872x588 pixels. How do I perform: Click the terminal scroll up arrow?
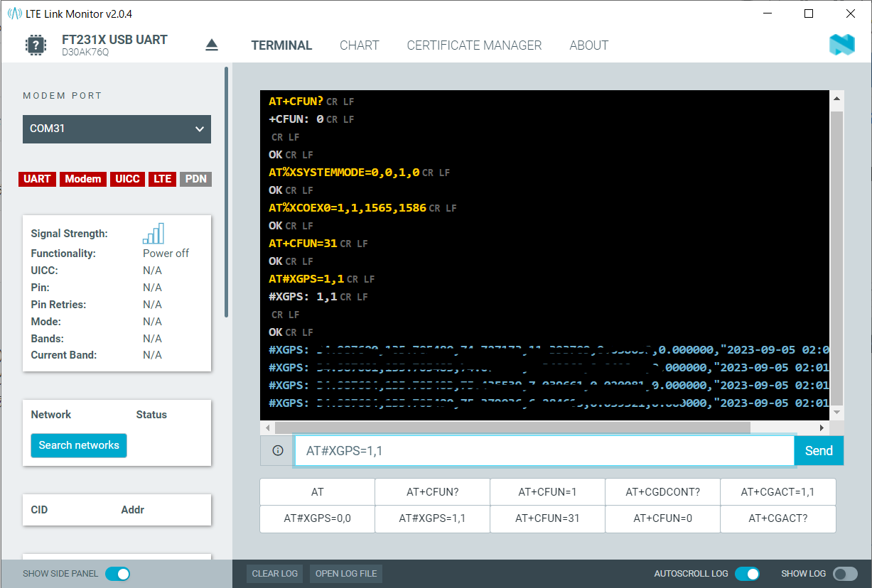click(x=836, y=99)
